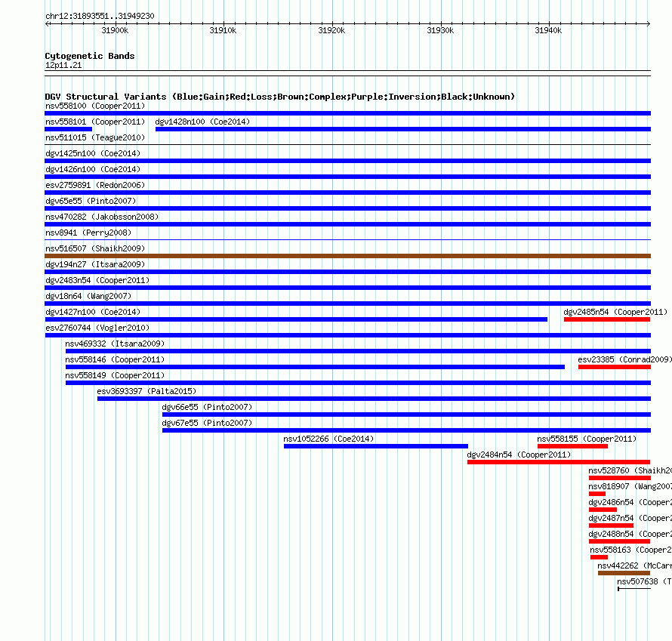Click nsv528760 variant label
This screenshot has width=672, height=641.
(x=630, y=470)
